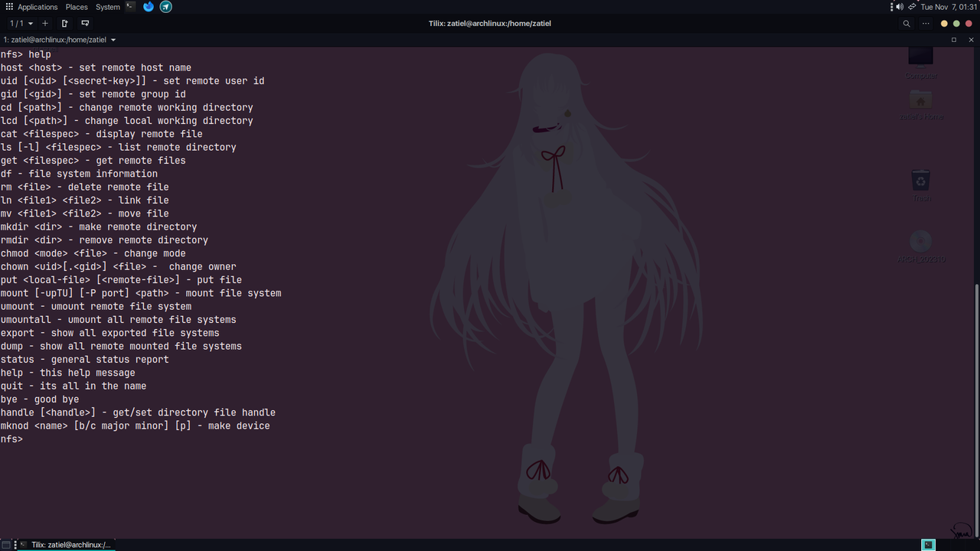Toggle the volume via the speaker icon

[x=899, y=7]
